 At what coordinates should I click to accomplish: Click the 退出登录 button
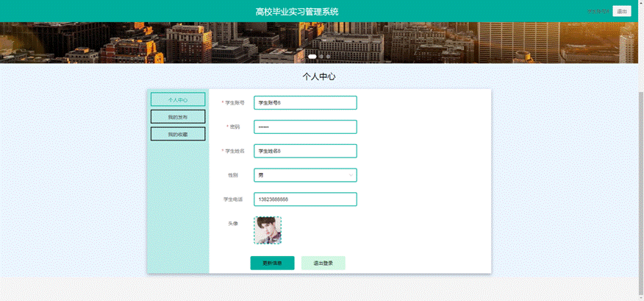tap(323, 263)
